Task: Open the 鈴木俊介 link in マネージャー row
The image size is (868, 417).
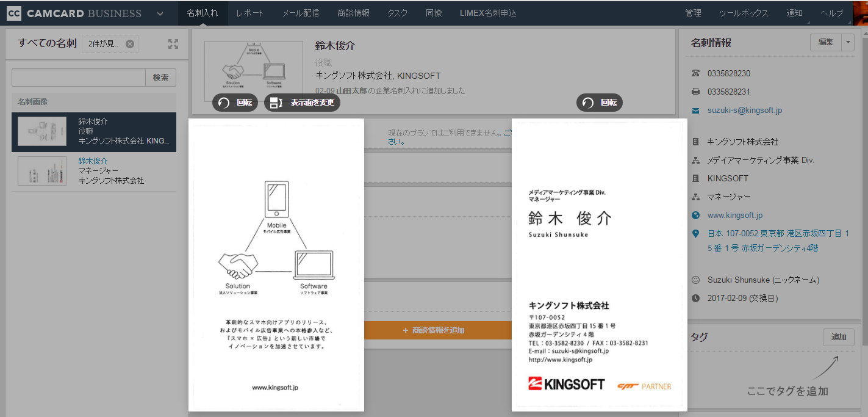Action: click(93, 161)
